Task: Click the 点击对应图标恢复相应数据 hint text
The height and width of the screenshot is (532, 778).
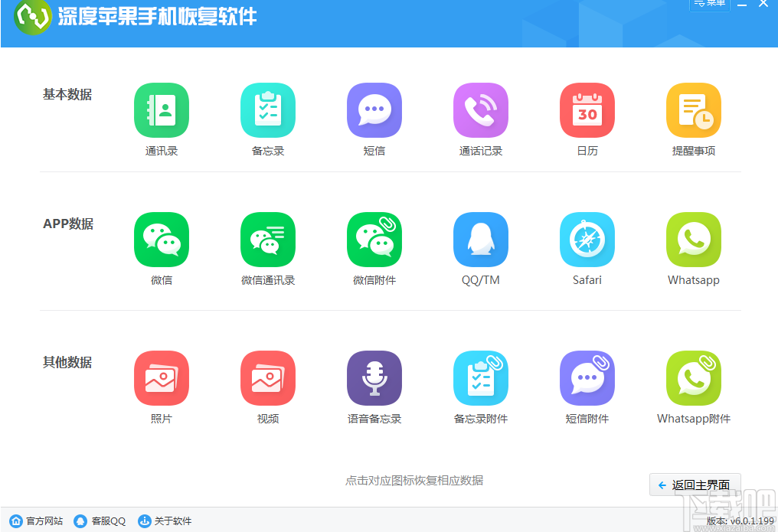Action: (x=414, y=481)
